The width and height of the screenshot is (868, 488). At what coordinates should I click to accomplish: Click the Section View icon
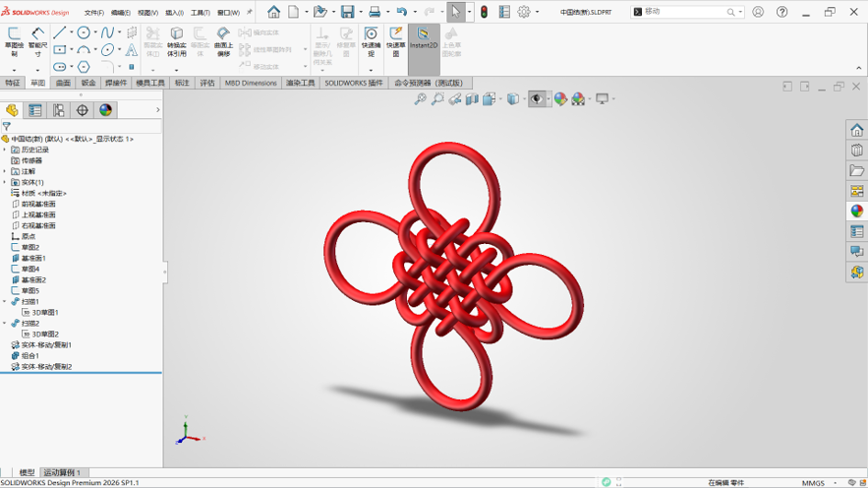[472, 99]
